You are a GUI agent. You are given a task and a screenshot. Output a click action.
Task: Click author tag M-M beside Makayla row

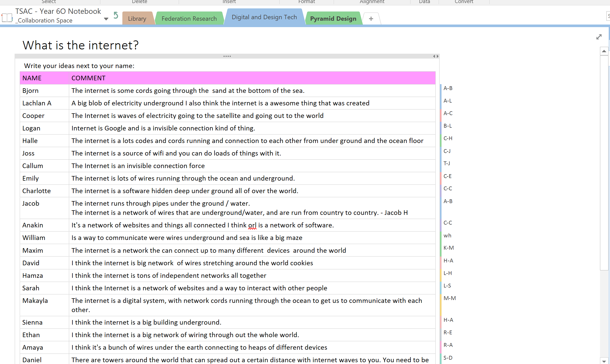[x=450, y=298]
